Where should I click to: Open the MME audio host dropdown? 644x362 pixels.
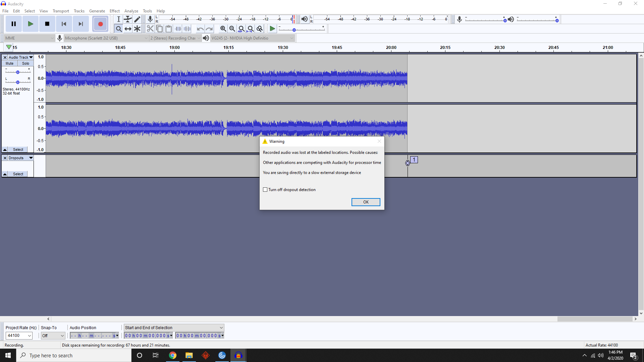point(29,38)
